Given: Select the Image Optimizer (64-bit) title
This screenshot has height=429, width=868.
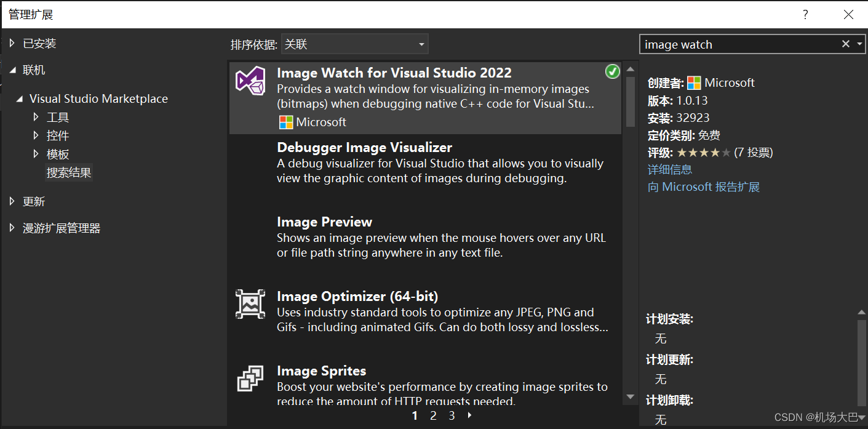Looking at the screenshot, I should click(x=357, y=296).
